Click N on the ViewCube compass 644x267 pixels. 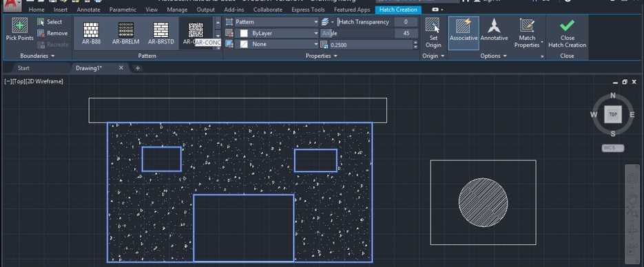(613, 96)
